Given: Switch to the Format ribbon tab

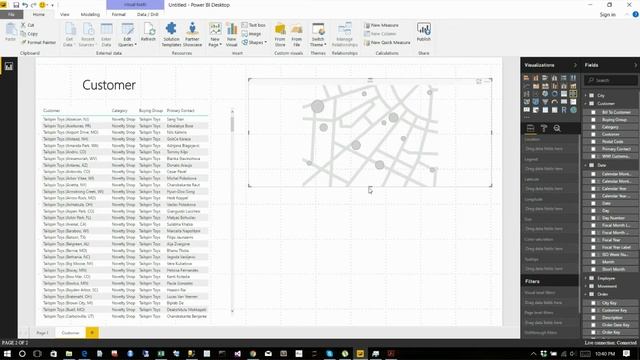Looking at the screenshot, I should 119,14.
